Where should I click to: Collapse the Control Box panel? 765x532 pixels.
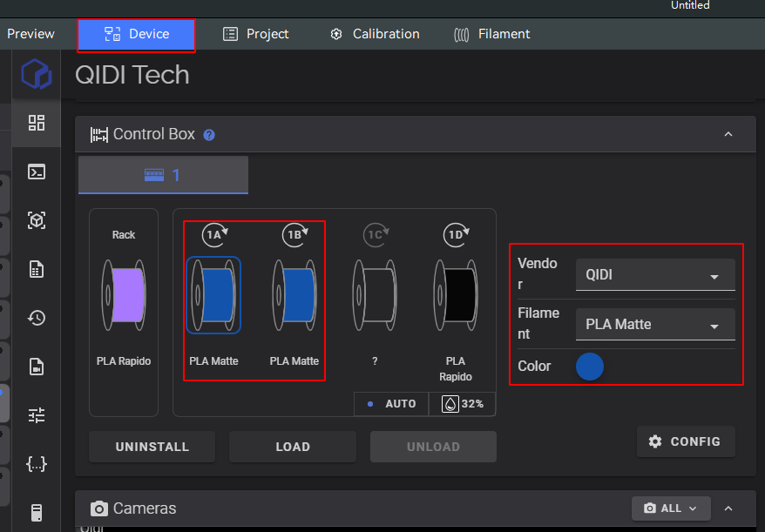tap(728, 134)
